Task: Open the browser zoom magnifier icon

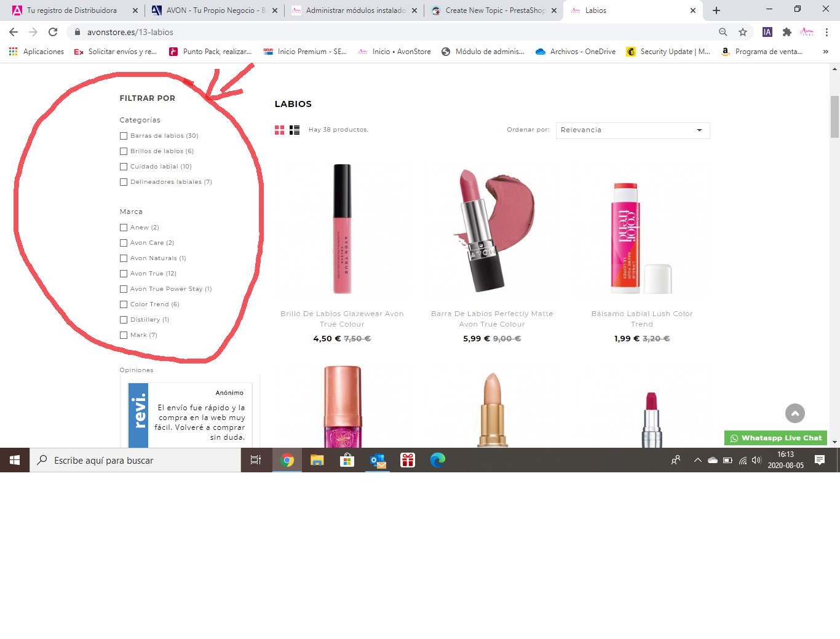Action: tap(723, 32)
